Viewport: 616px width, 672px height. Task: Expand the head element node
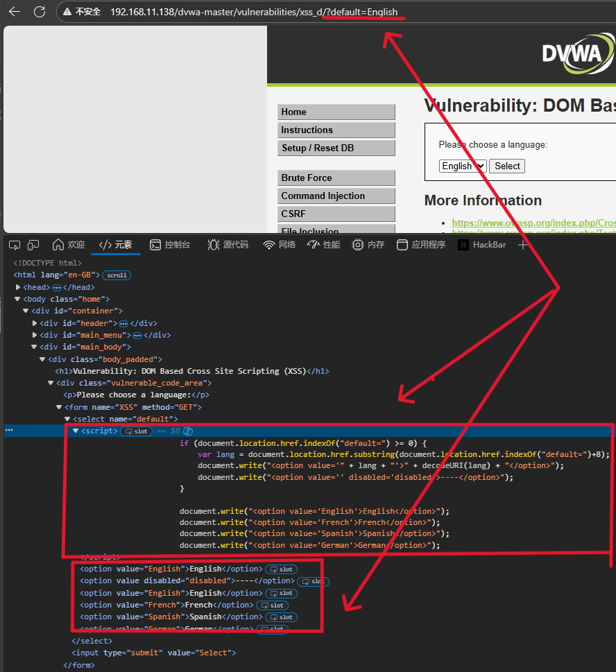18,287
